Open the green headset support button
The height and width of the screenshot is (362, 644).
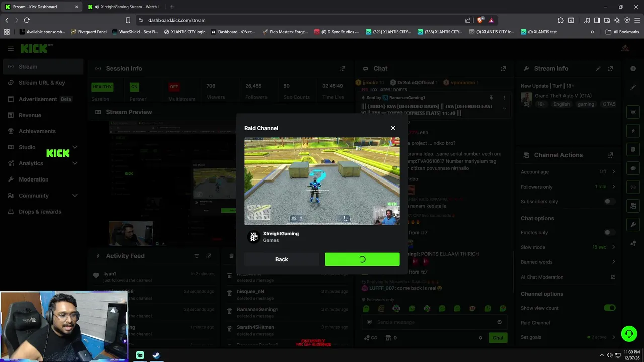point(629,334)
